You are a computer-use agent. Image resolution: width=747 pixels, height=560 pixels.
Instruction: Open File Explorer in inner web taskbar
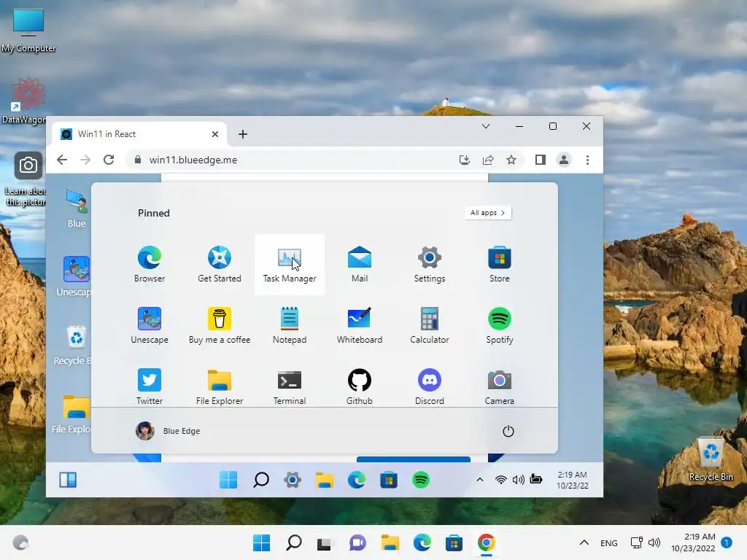[325, 480]
